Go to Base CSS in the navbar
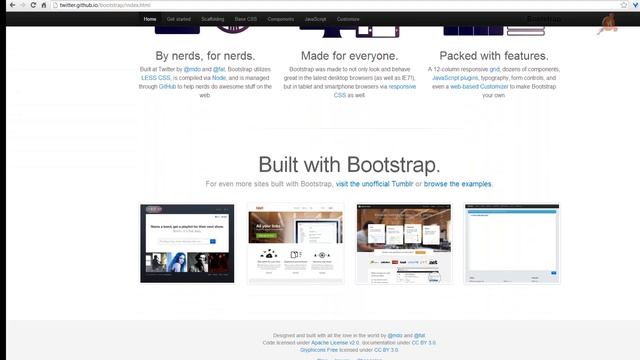The width and height of the screenshot is (640, 360). coord(246,19)
